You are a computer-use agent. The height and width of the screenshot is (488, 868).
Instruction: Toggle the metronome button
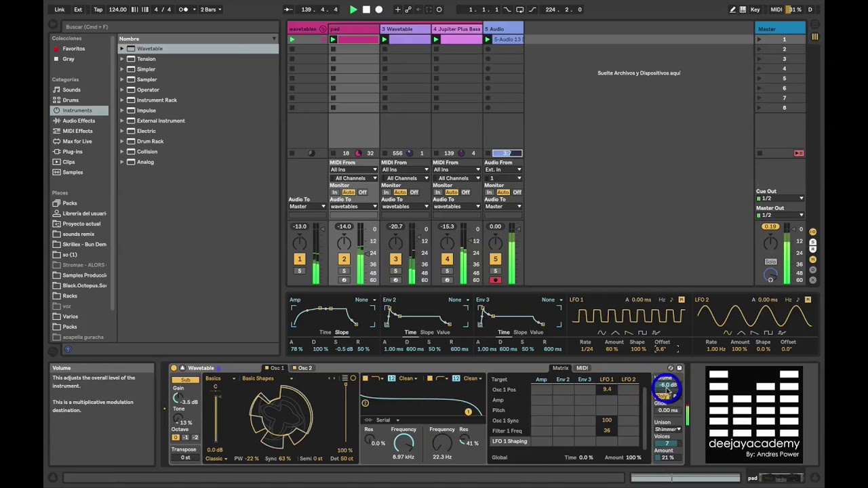coord(183,9)
